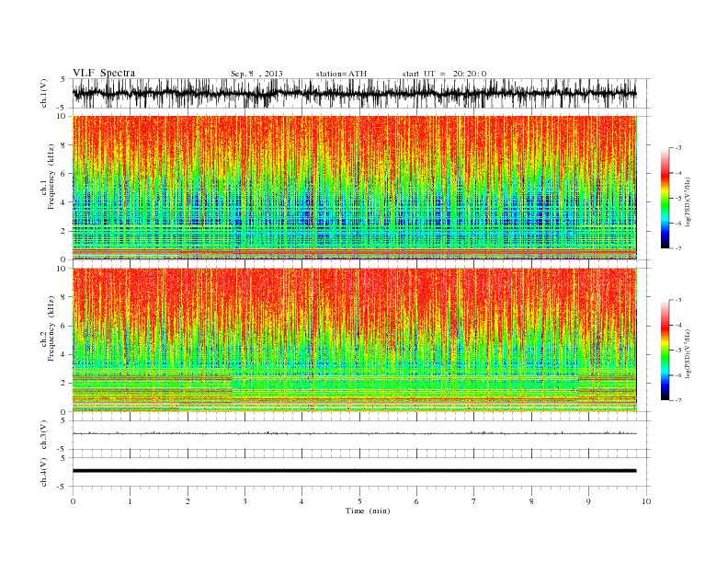Click the 8 minute label on the time axis
728x563 pixels.
(531, 501)
